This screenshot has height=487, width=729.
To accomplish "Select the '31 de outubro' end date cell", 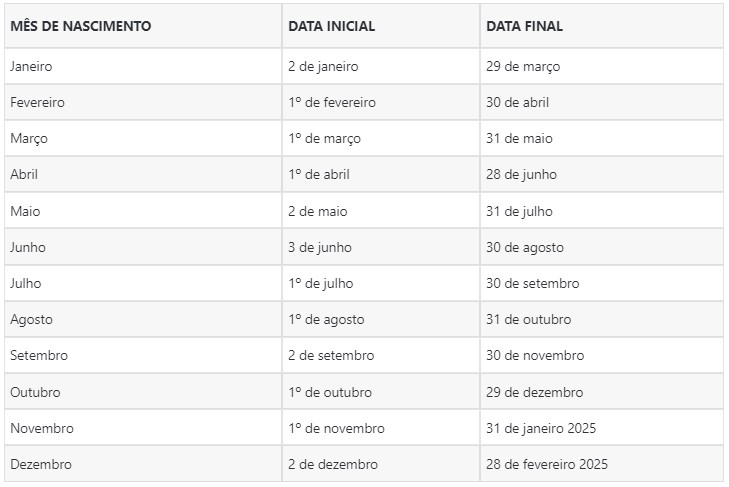I will [528, 319].
